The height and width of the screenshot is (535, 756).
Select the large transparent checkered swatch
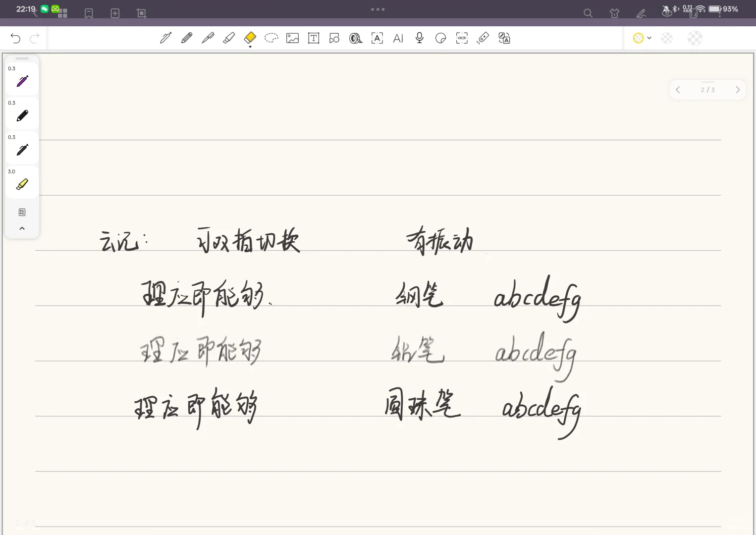pos(695,38)
